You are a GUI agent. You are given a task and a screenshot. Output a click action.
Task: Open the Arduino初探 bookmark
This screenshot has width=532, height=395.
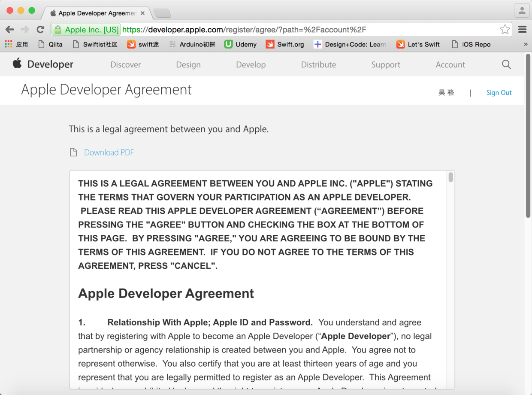coord(192,44)
